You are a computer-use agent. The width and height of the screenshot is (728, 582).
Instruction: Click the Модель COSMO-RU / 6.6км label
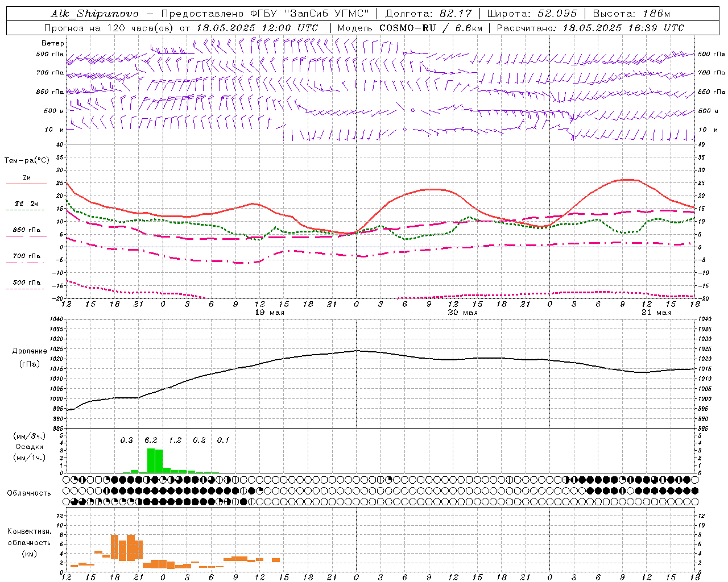pyautogui.click(x=410, y=28)
